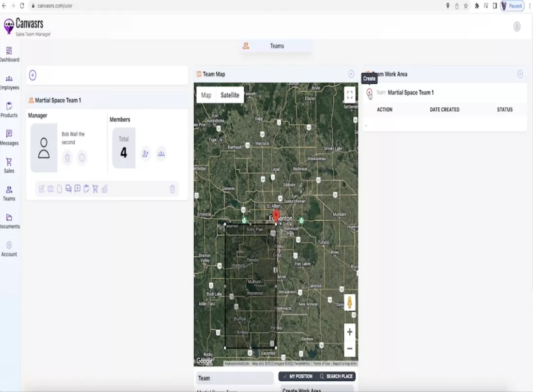Click the SEARCH PLACE button
This screenshot has width=533, height=392.
pos(336,377)
